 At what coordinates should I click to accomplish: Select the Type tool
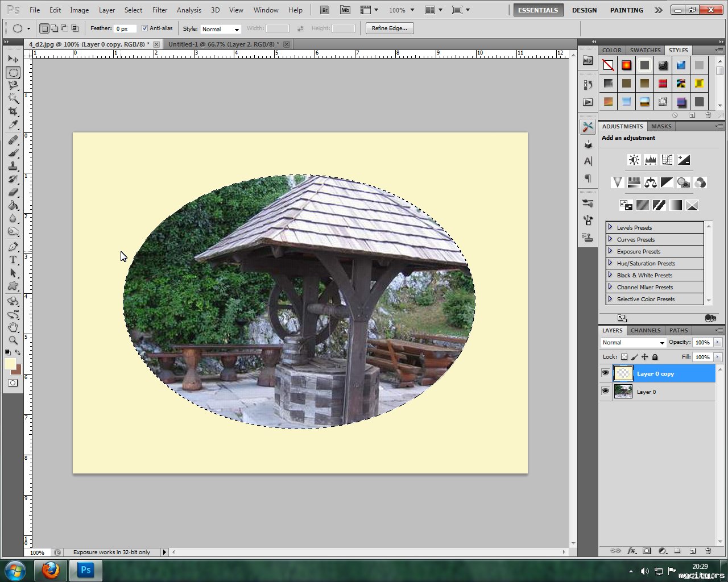(x=13, y=260)
